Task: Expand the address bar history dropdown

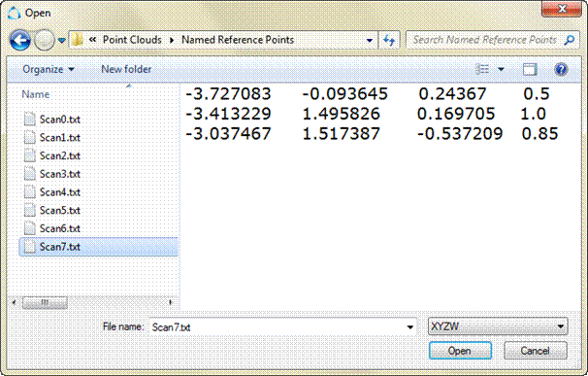Action: (x=370, y=40)
